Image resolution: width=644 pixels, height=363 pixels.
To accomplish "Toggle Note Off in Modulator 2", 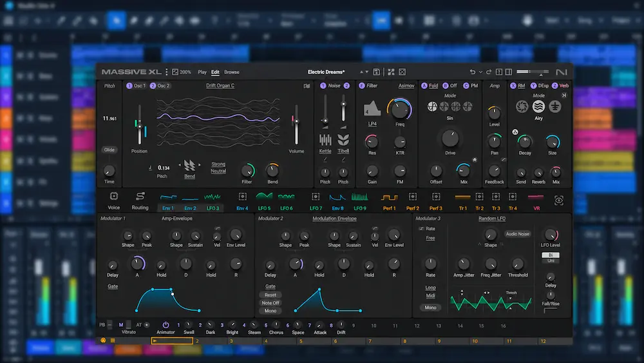I will [270, 303].
